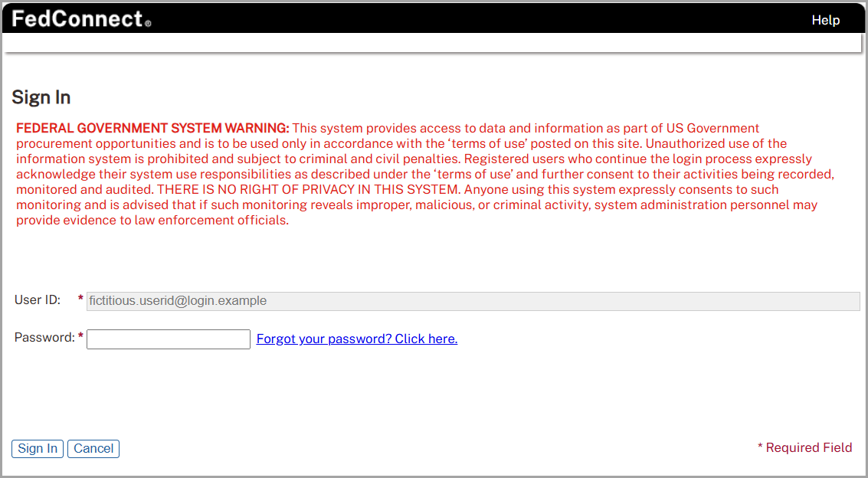Click the black top navigation bar

coord(460,20)
